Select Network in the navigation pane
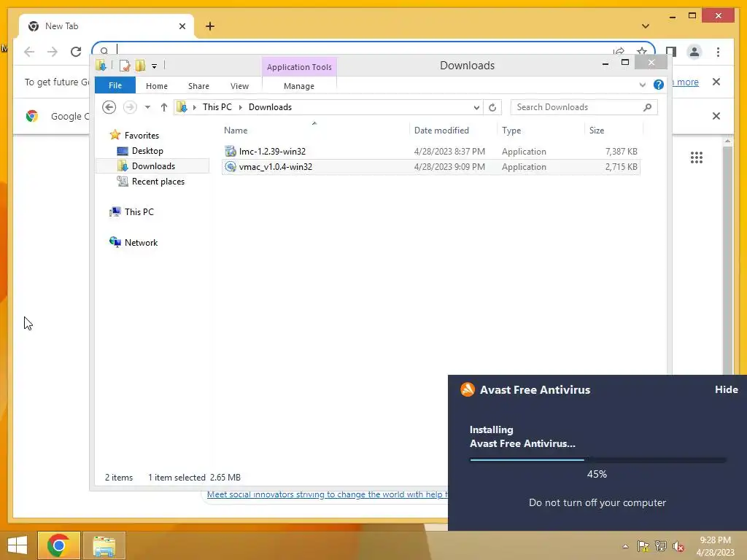 click(141, 242)
